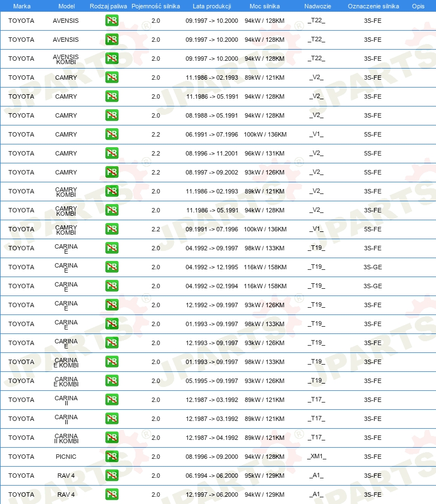Click the Nadwozie column header
The image size is (436, 504).
318,6
